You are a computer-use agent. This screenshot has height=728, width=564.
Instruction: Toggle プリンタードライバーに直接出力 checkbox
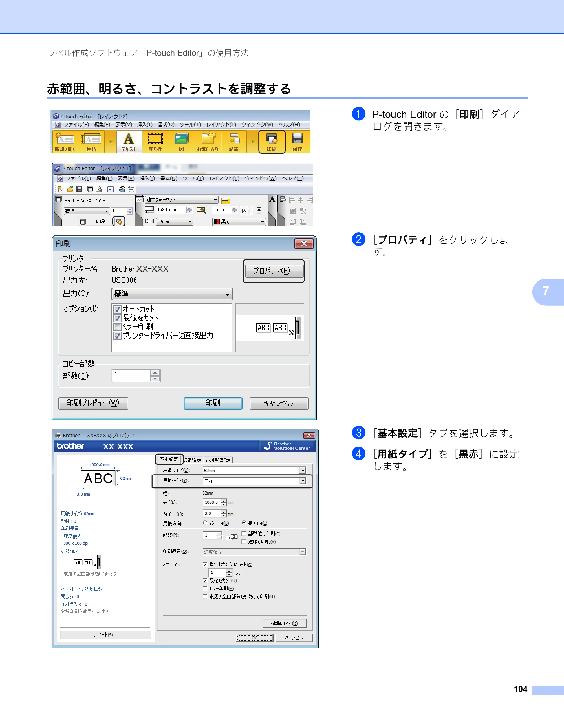[117, 336]
